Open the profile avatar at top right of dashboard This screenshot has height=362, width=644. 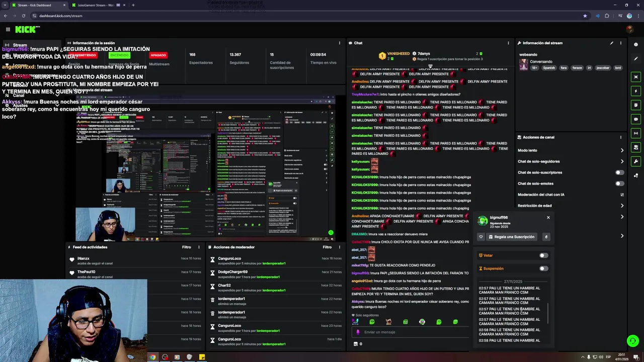coord(629,30)
